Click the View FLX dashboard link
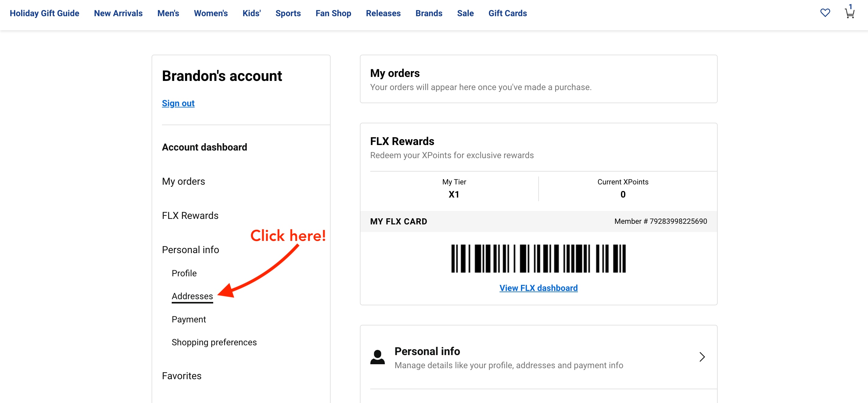 538,288
